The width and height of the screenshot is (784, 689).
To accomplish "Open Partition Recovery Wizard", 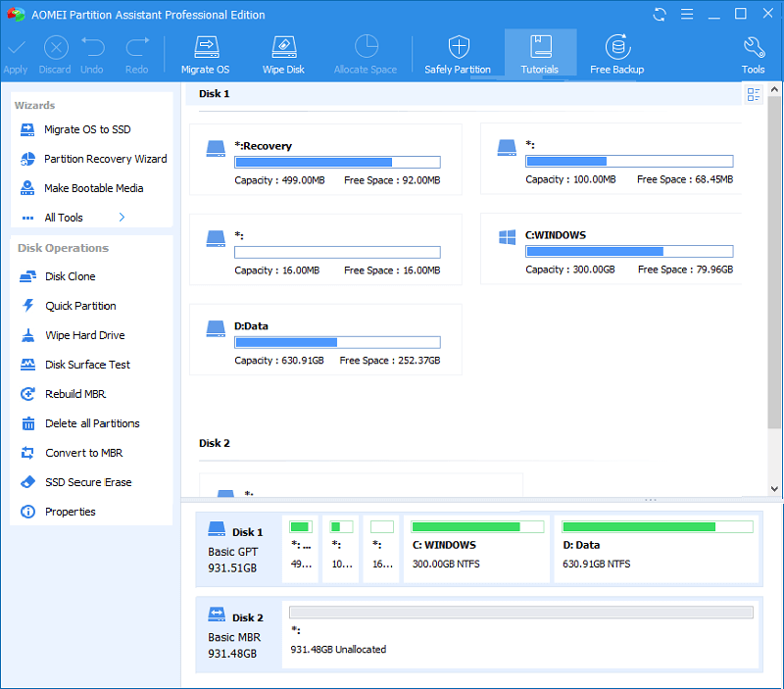I will coord(93,159).
